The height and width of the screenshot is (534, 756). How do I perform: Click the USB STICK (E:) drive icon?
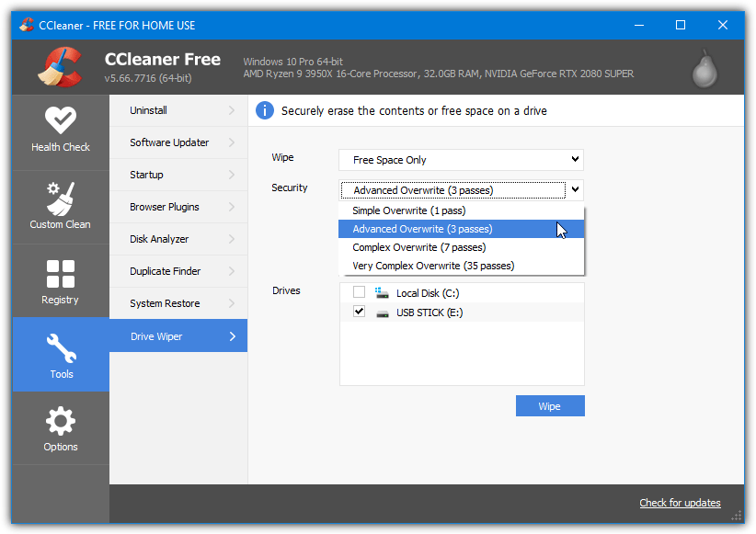pos(383,313)
